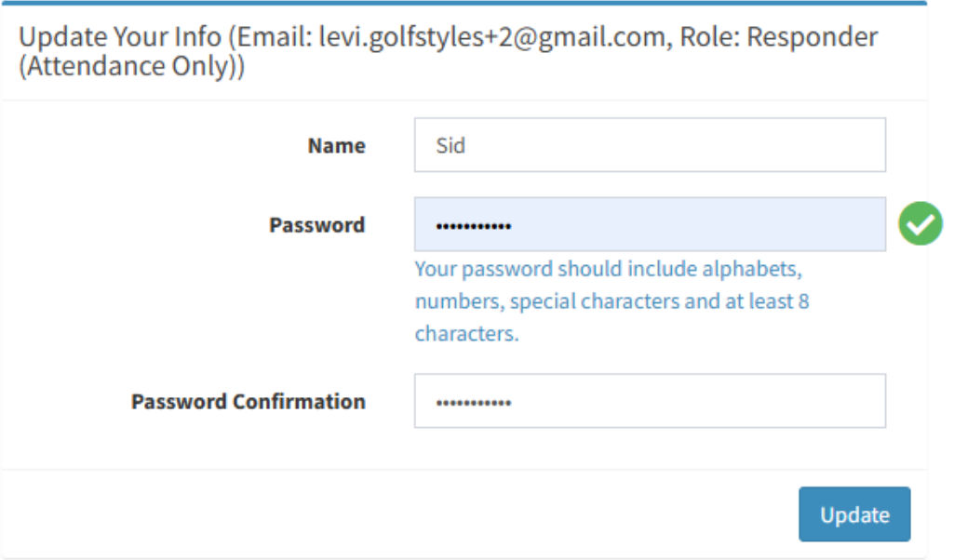Focus the Password Confirmation input field
This screenshot has height=560, width=954.
click(650, 402)
